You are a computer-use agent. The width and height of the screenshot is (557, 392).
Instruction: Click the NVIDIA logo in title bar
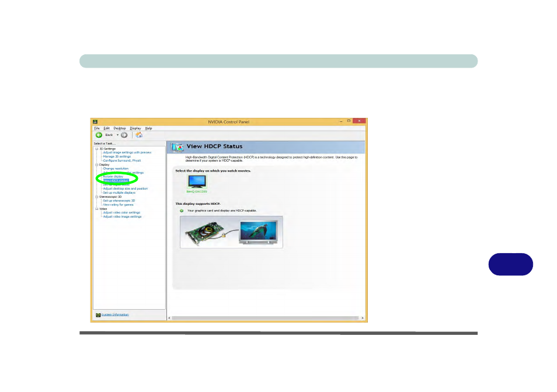coord(95,122)
